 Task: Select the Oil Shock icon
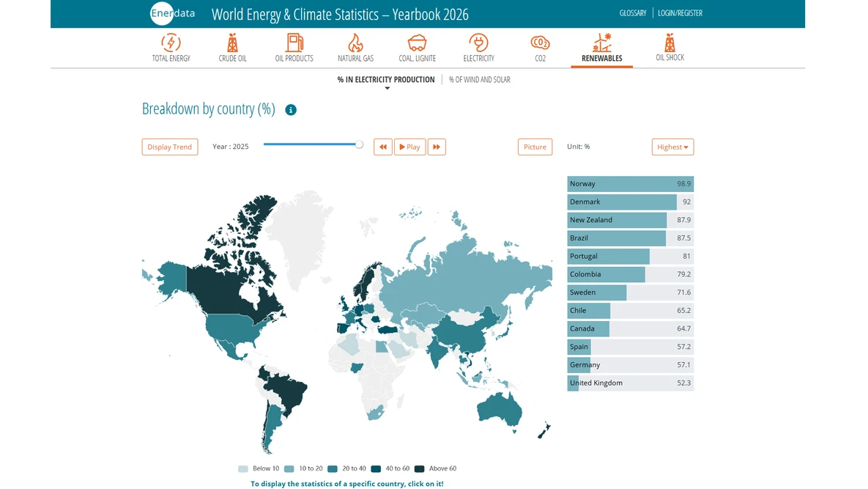(x=669, y=43)
